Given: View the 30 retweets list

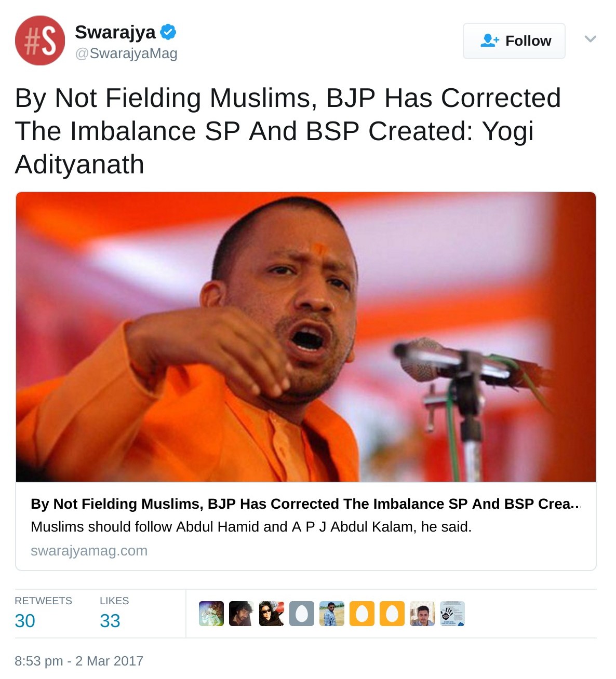Looking at the screenshot, I should click(x=43, y=613).
